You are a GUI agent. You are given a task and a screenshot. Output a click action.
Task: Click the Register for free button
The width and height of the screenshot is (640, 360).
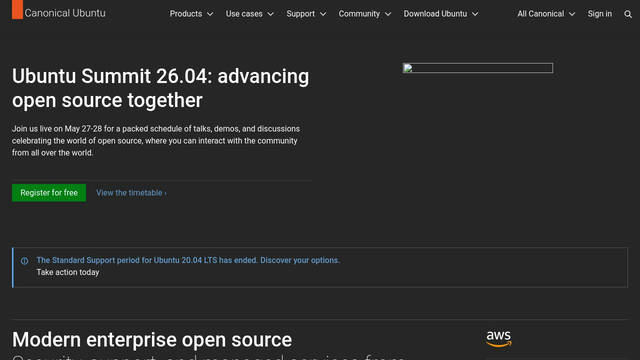point(49,193)
